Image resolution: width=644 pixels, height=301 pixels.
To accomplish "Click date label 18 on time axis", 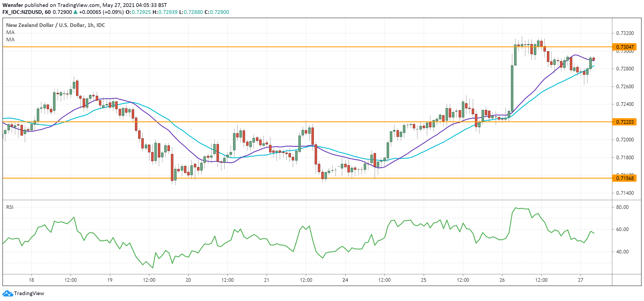I will tap(31, 280).
